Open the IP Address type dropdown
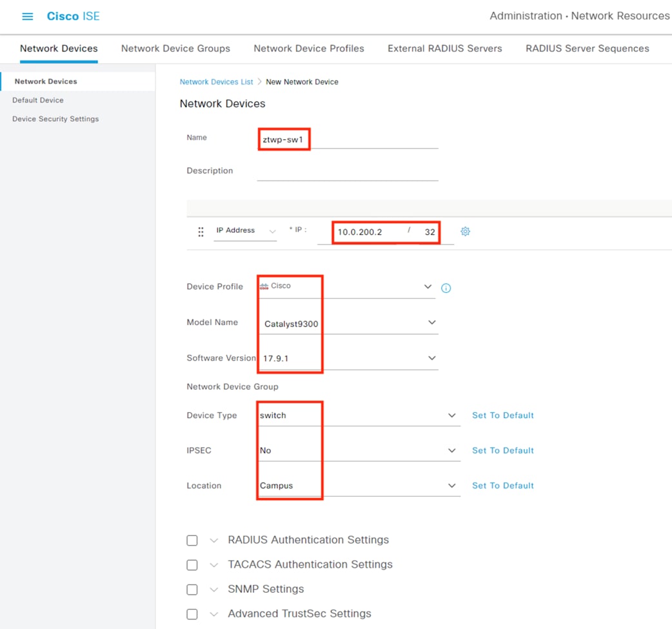This screenshot has height=629, width=672. pos(245,231)
